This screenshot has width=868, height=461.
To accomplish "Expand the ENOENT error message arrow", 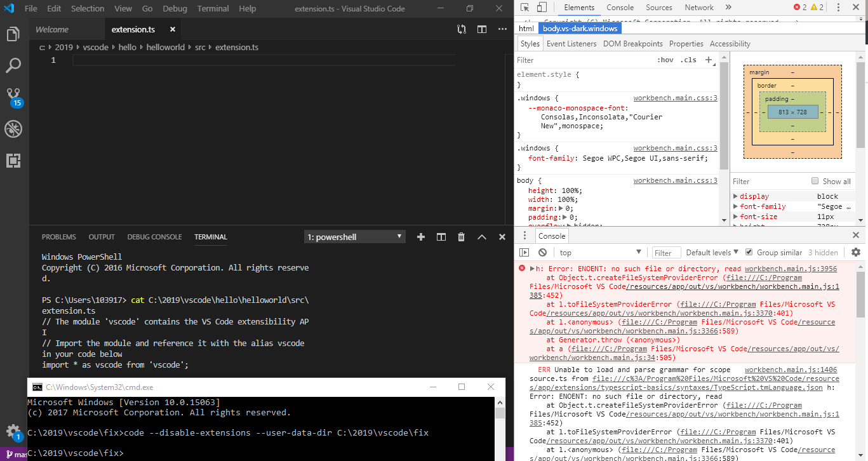I will point(532,269).
